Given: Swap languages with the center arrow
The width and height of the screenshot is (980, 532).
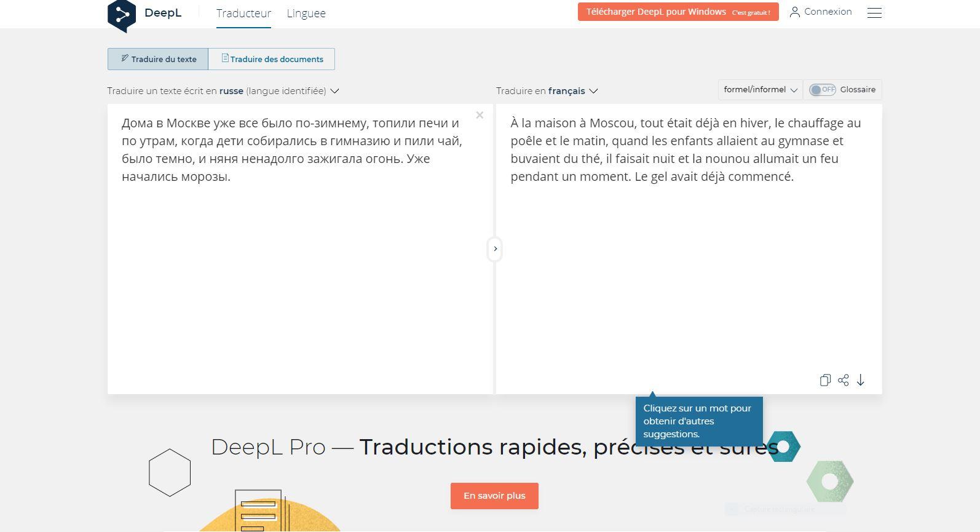Looking at the screenshot, I should [495, 249].
